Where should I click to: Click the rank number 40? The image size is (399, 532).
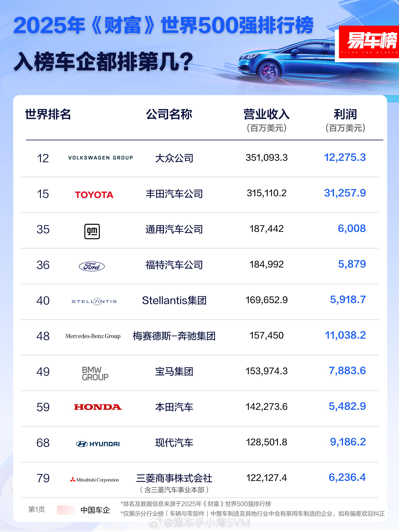coord(43,301)
